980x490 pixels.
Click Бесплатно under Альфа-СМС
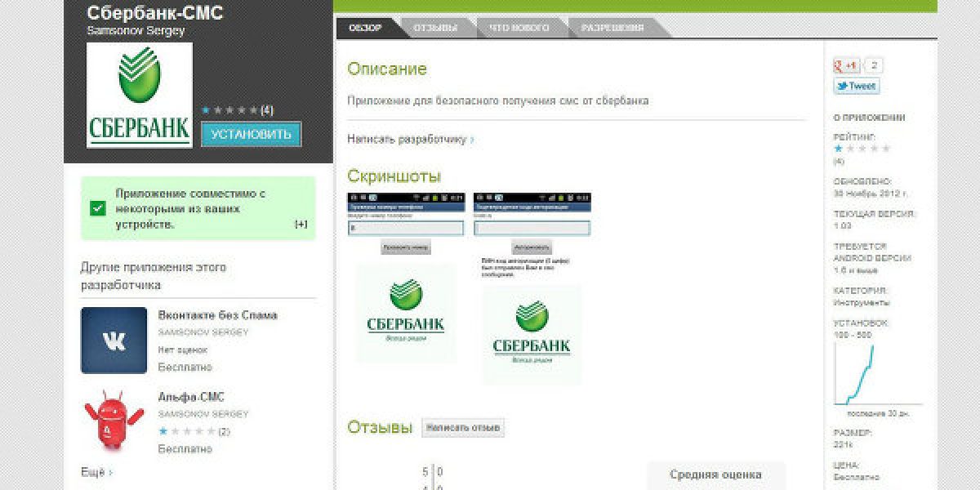pyautogui.click(x=185, y=449)
